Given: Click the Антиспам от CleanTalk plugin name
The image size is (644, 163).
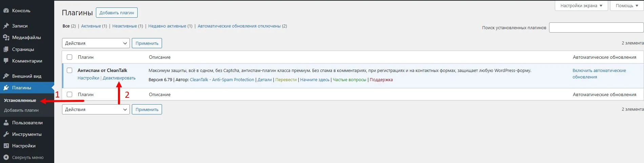Looking at the screenshot, I should pyautogui.click(x=102, y=70).
